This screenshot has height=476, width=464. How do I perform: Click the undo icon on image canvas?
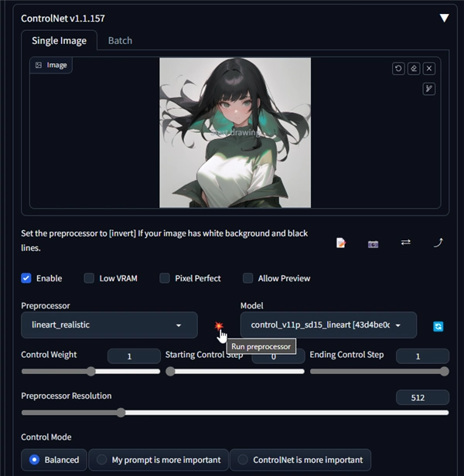[x=398, y=69]
